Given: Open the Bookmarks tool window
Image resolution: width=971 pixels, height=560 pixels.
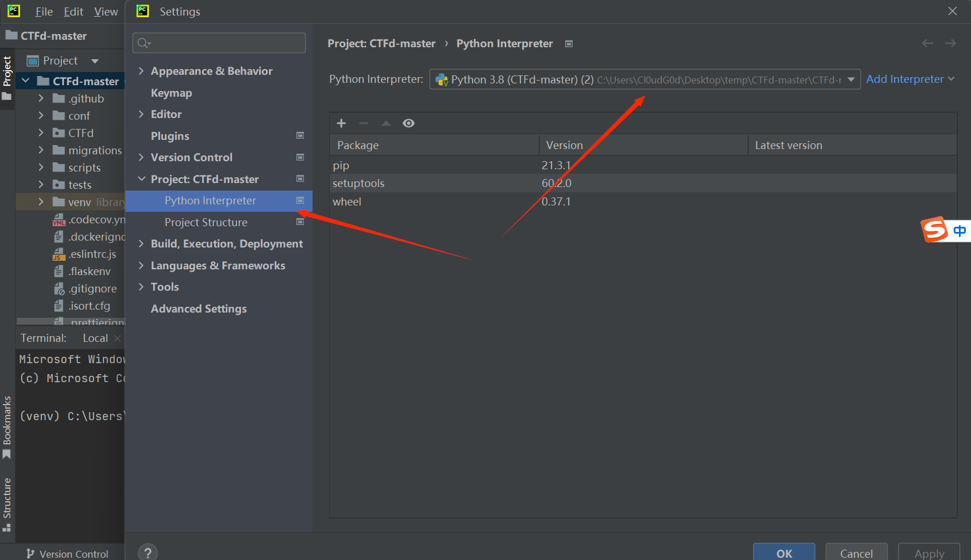Looking at the screenshot, I should tap(7, 427).
